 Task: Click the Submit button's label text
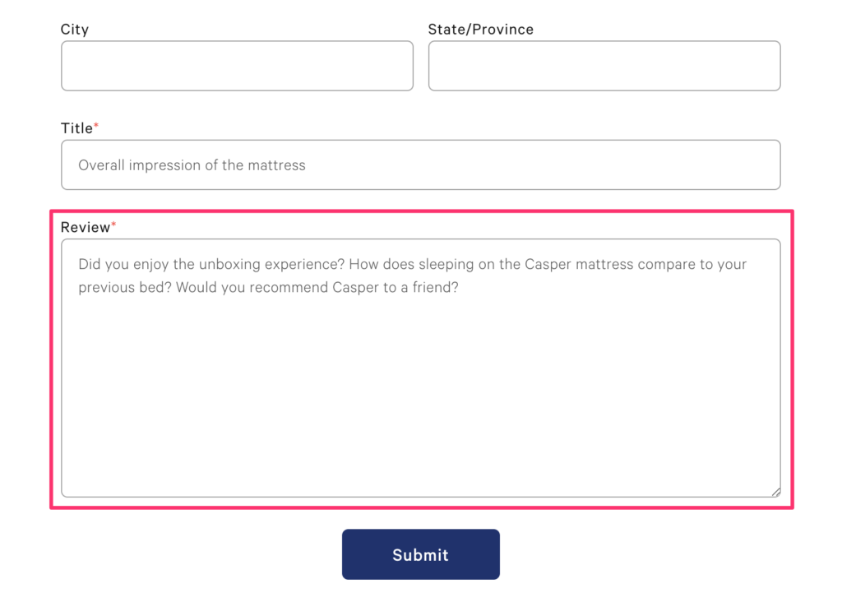(x=421, y=554)
